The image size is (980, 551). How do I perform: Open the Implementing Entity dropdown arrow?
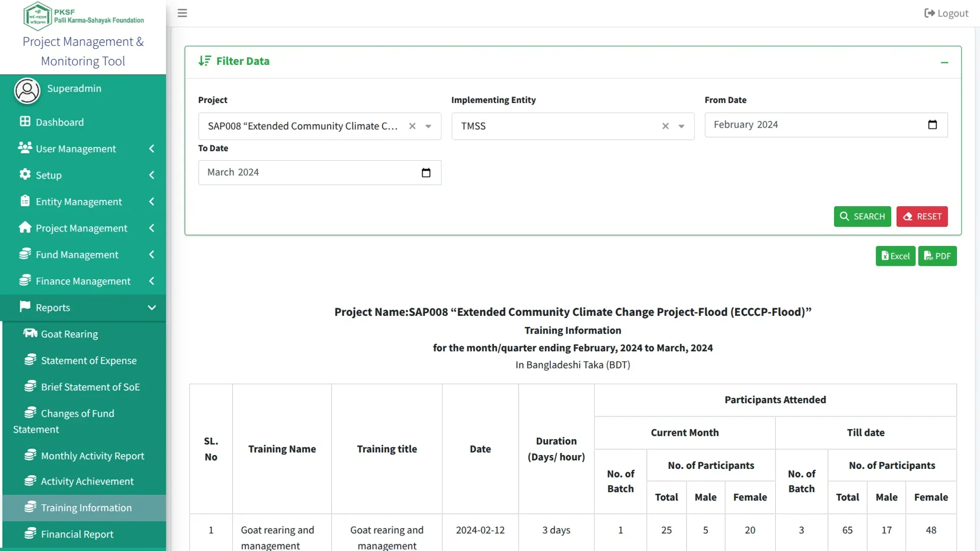[681, 127]
